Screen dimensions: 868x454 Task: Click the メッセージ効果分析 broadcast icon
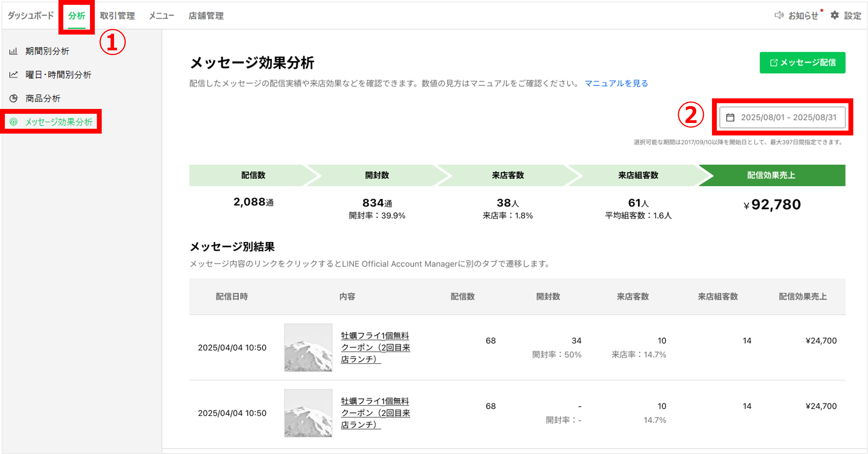click(13, 122)
